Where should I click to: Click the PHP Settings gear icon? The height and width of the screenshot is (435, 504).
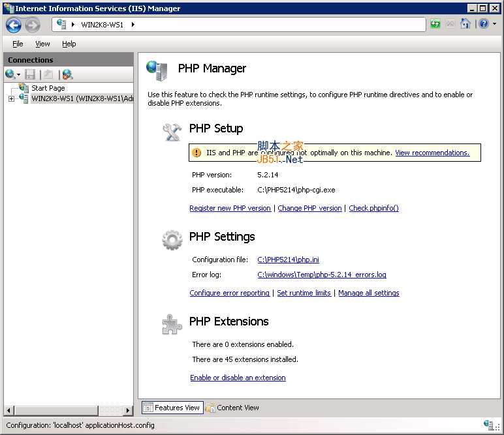point(172,240)
